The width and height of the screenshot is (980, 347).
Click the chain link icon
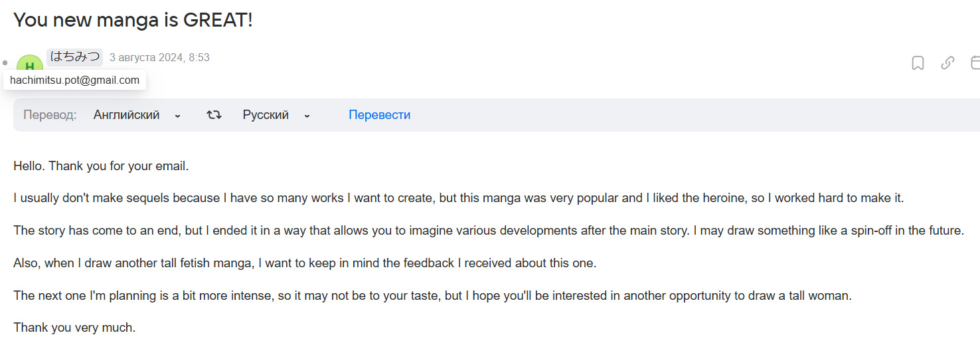(x=947, y=63)
